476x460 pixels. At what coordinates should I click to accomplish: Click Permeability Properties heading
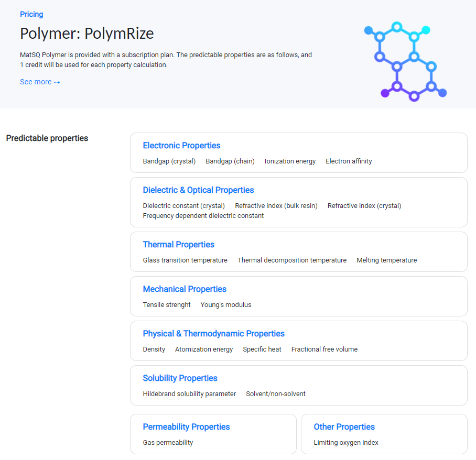click(x=186, y=427)
